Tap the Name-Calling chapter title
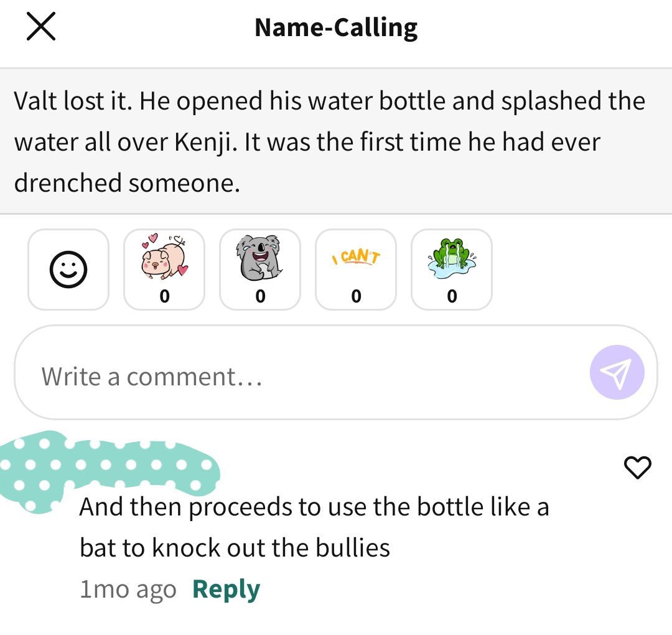 pos(336,27)
